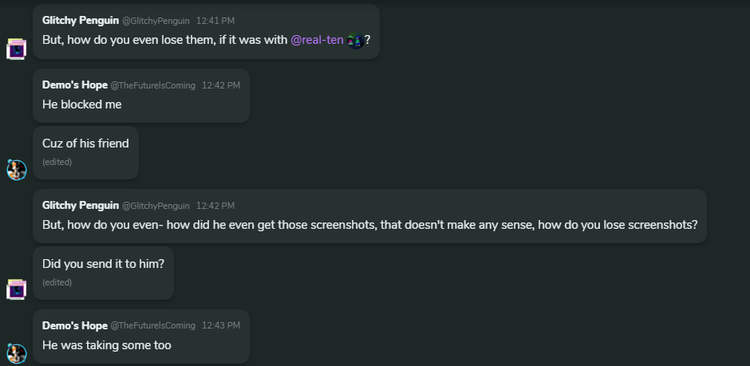Viewport: 750px width, 366px height.
Task: Open the @TheFutureIsComing handle at 12:43 PM
Action: coord(153,326)
